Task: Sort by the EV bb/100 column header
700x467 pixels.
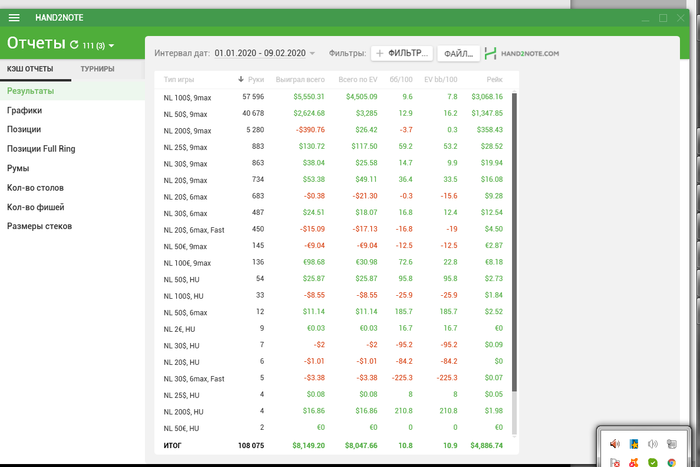Action: (x=441, y=79)
